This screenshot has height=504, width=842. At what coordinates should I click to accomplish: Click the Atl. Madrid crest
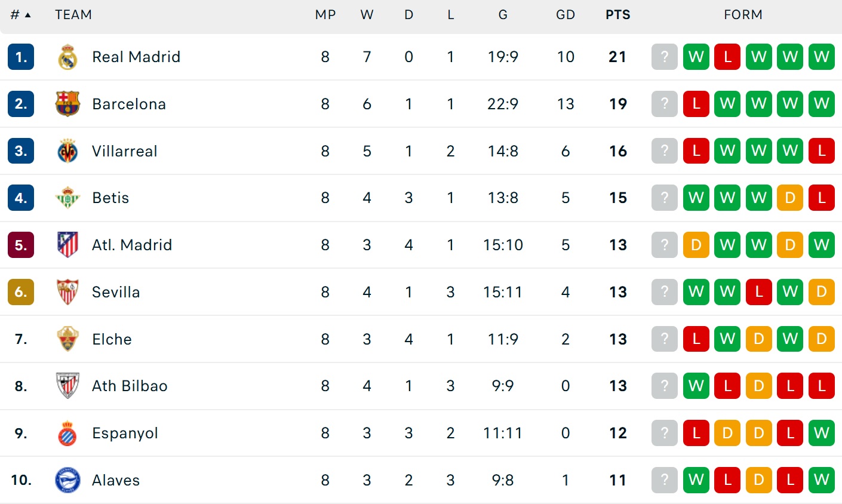(67, 245)
